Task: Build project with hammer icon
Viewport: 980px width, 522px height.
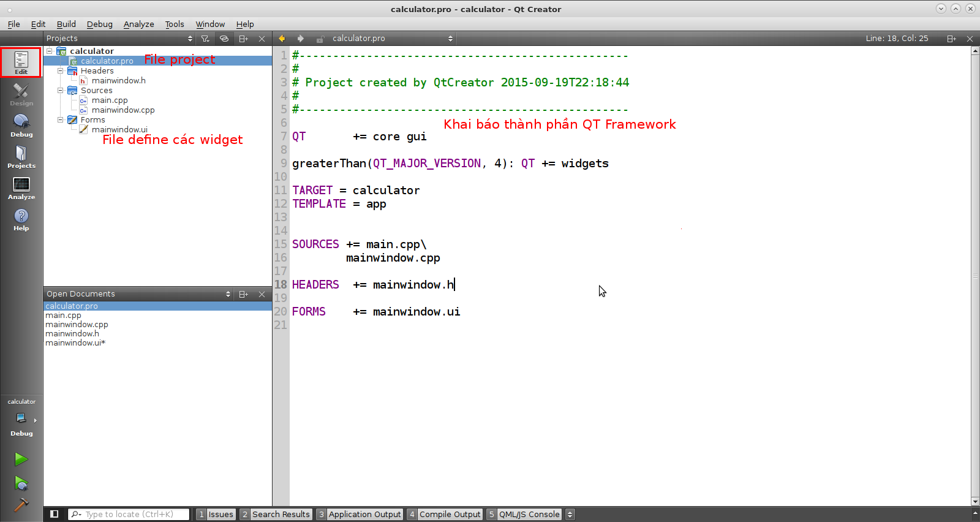Action: pos(21,504)
